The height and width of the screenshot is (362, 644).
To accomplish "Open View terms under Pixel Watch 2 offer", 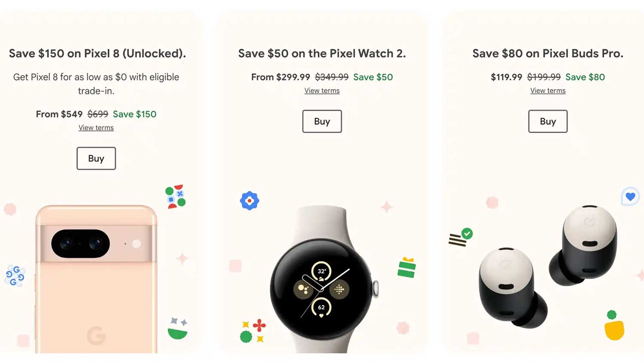I will tap(322, 91).
